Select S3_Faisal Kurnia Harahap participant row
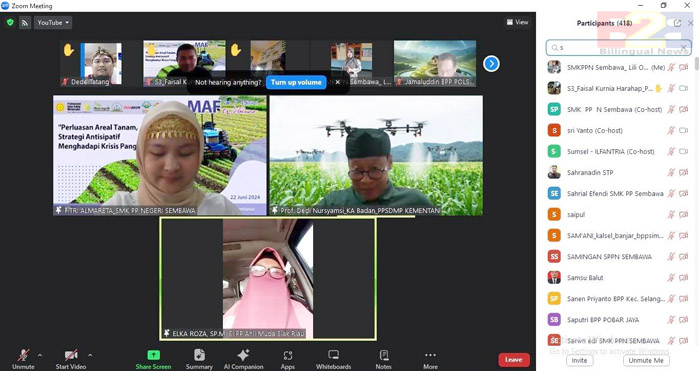The height and width of the screenshot is (371, 700). [618, 88]
